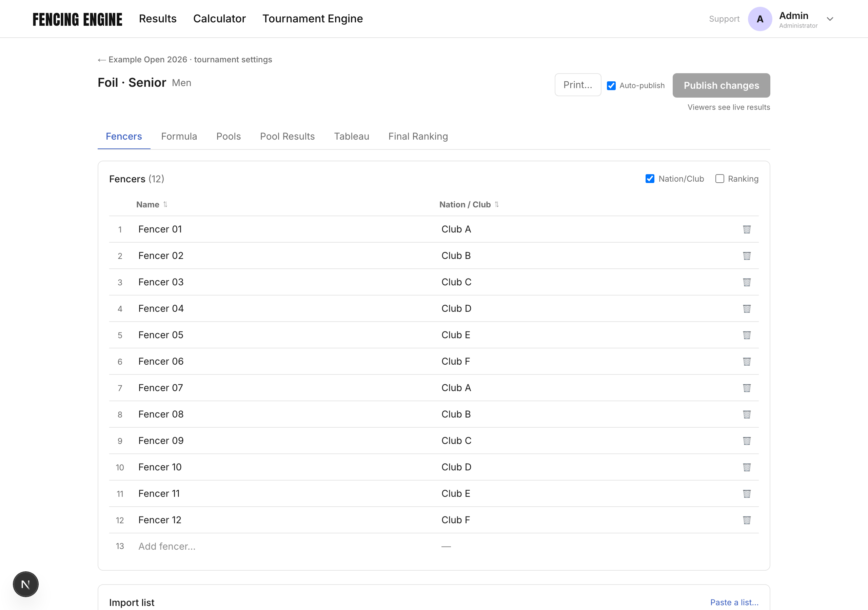Screen dimensions: 868x610
Task: Click the Admin avatar circle
Action: [x=760, y=19]
